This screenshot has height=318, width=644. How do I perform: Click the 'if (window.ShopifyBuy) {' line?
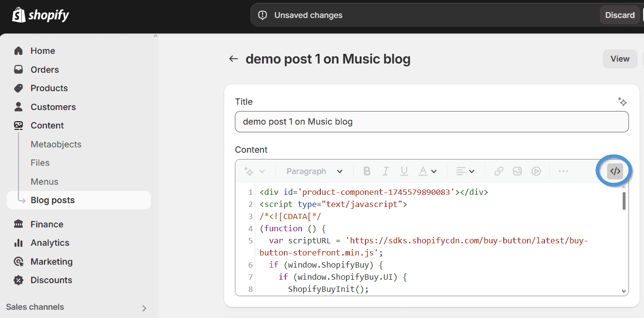(x=326, y=265)
